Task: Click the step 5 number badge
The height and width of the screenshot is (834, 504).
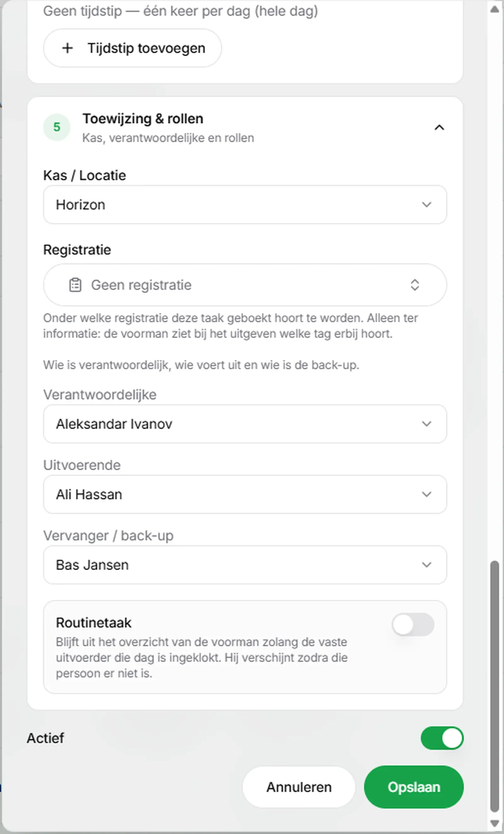Action: pyautogui.click(x=57, y=127)
